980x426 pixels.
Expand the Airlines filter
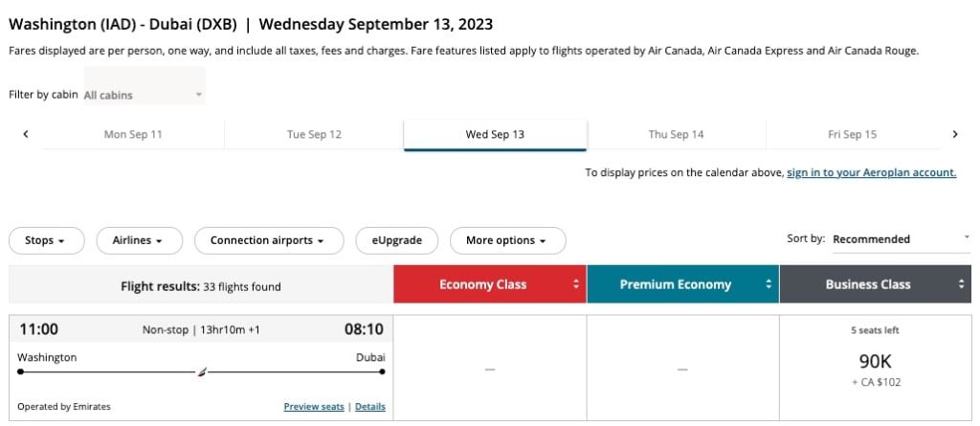coord(140,241)
